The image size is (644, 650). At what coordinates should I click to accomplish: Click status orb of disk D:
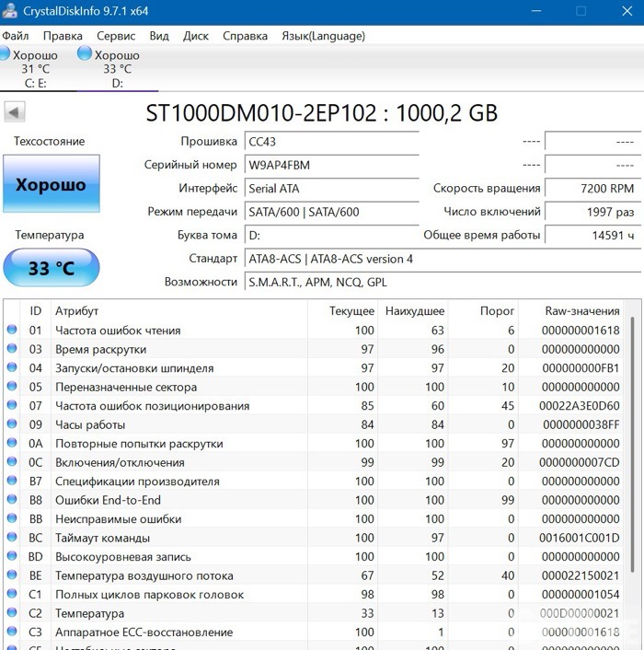[85, 53]
